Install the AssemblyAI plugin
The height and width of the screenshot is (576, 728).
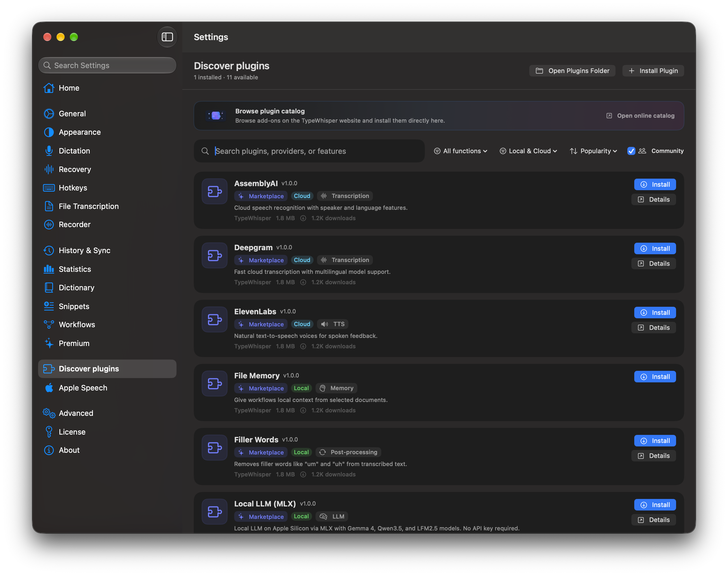(654, 184)
